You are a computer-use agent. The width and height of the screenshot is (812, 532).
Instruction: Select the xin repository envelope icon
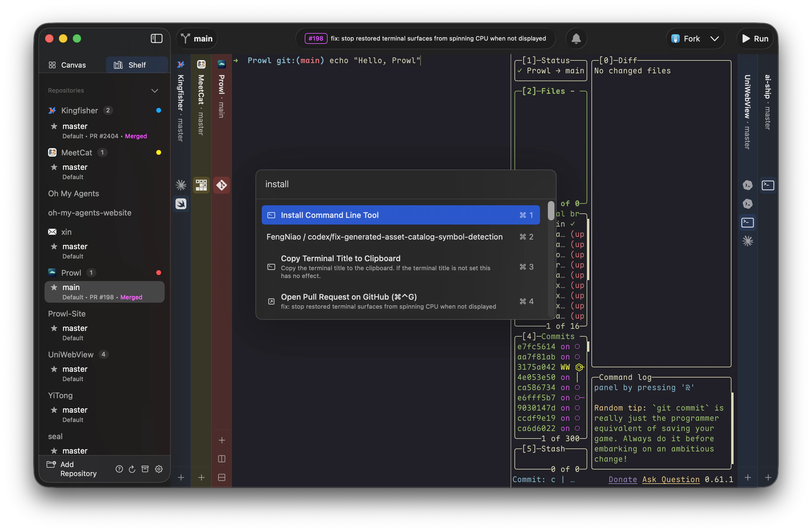coord(52,232)
